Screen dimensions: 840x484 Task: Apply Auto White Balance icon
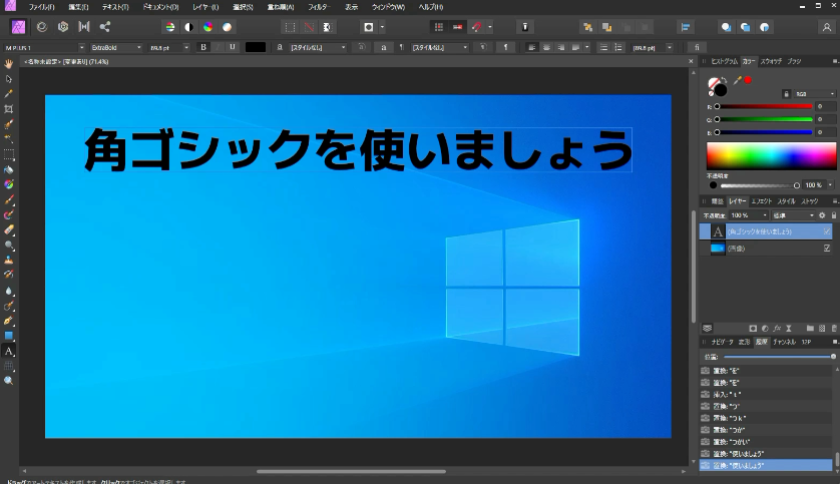(x=227, y=27)
